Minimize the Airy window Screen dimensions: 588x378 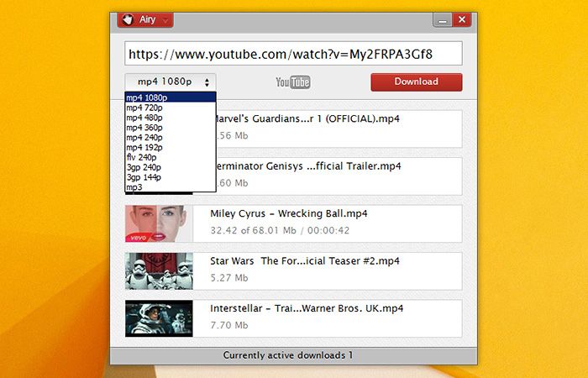click(x=443, y=20)
